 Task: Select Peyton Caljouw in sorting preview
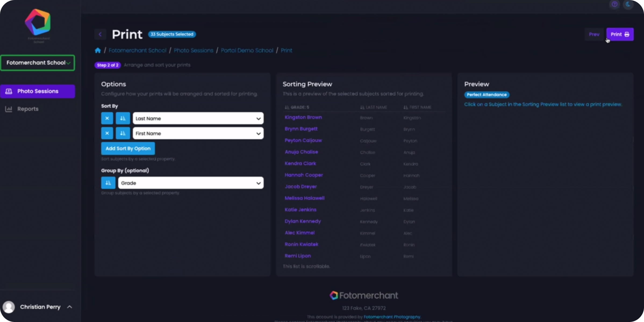[x=303, y=141]
